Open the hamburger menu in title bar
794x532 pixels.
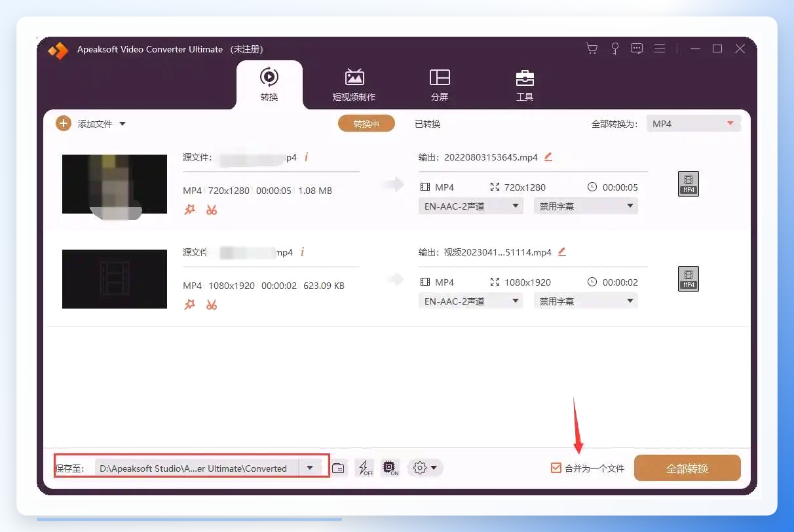[x=660, y=48]
